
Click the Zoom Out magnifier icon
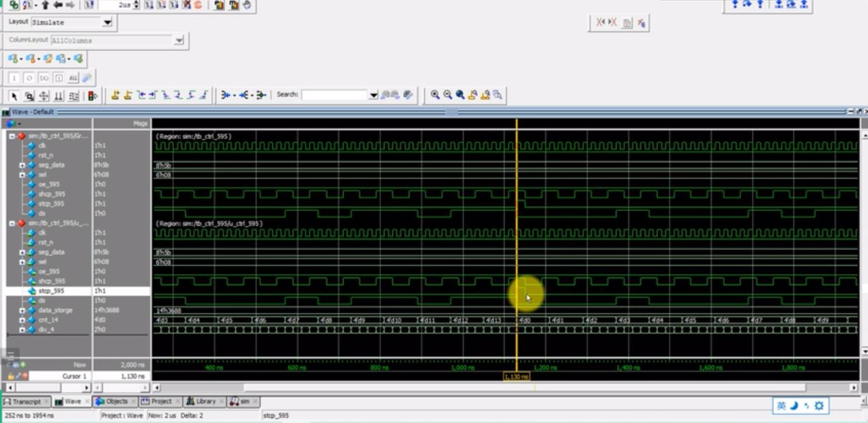tap(448, 96)
